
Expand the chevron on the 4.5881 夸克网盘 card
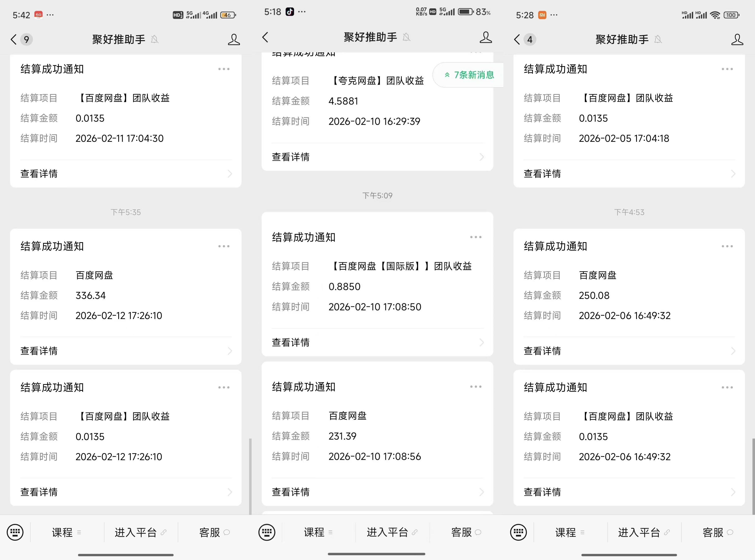point(482,157)
